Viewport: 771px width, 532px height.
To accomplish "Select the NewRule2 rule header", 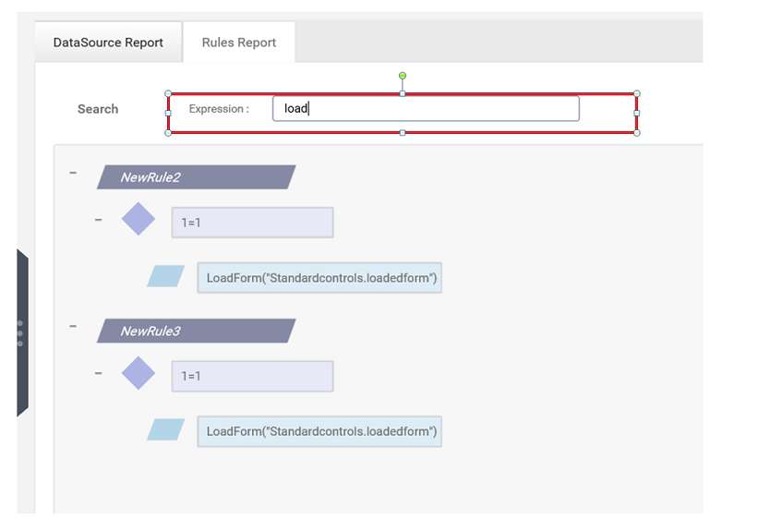I will pos(196,177).
